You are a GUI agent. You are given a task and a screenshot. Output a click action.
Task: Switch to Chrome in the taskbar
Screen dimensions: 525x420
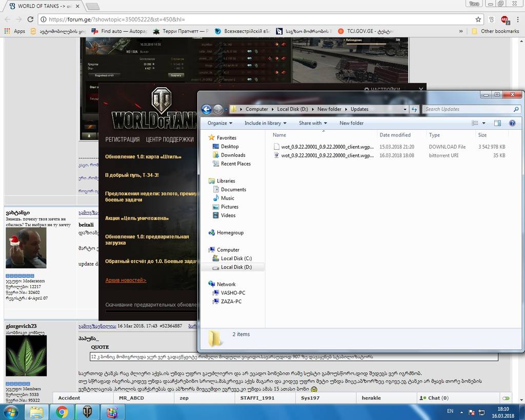tap(62, 412)
